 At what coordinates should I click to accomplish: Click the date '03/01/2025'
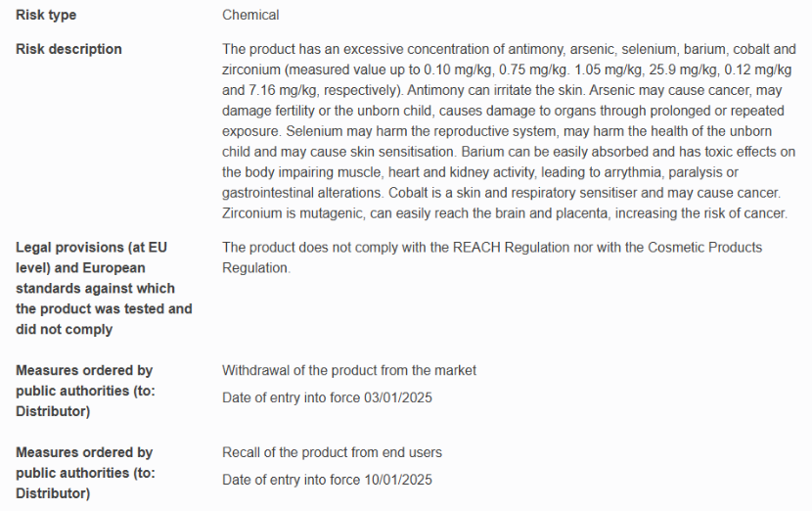click(x=398, y=398)
